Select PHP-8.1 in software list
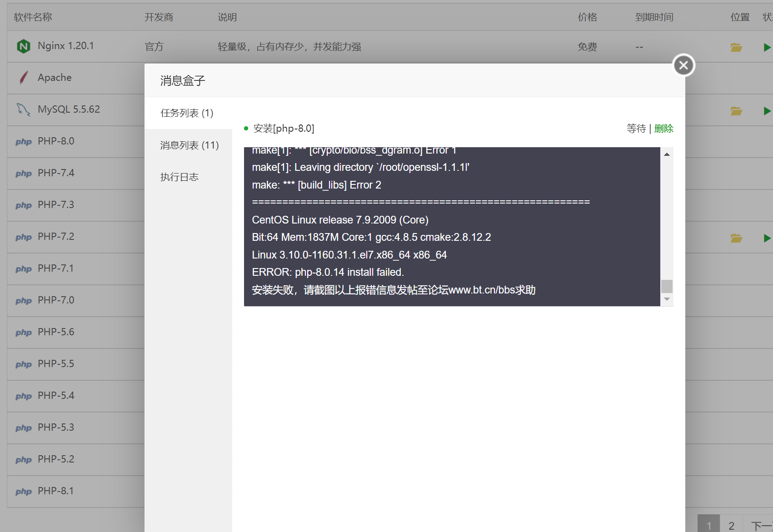The width and height of the screenshot is (773, 532). (x=56, y=491)
